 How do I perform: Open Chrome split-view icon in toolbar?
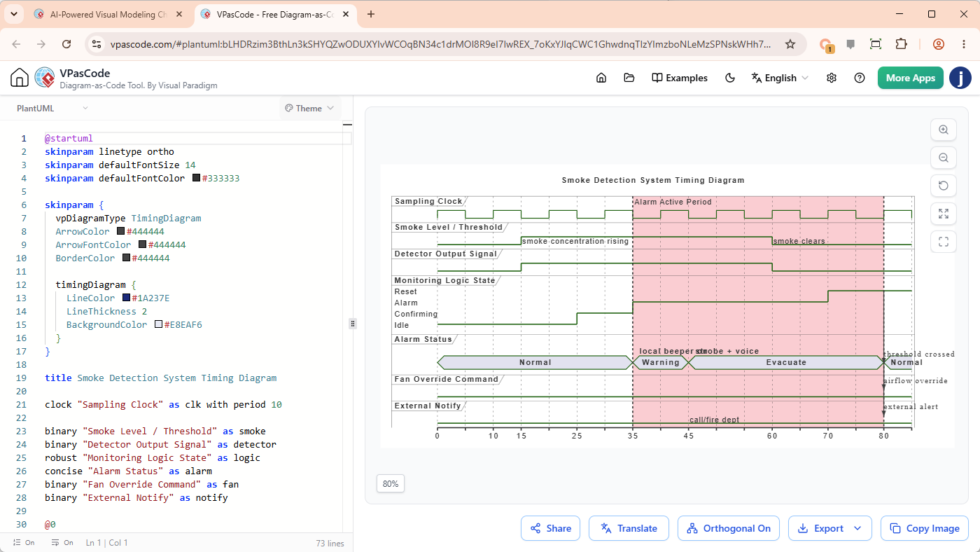pos(876,44)
